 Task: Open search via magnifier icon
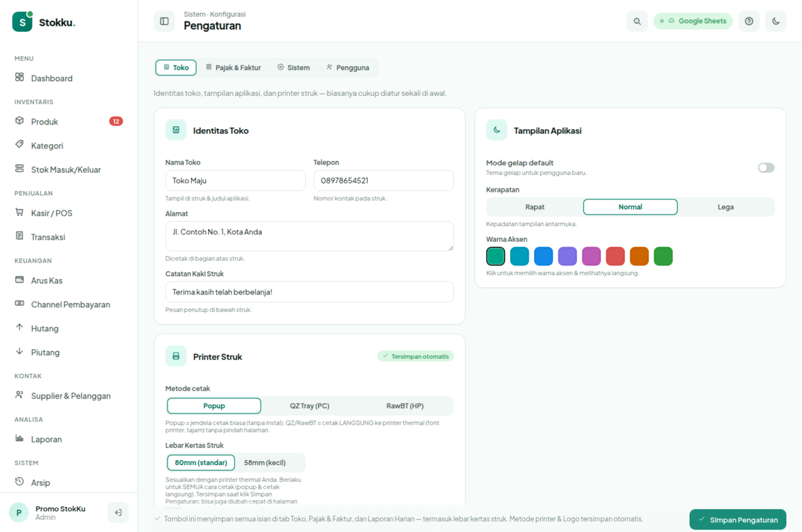637,21
